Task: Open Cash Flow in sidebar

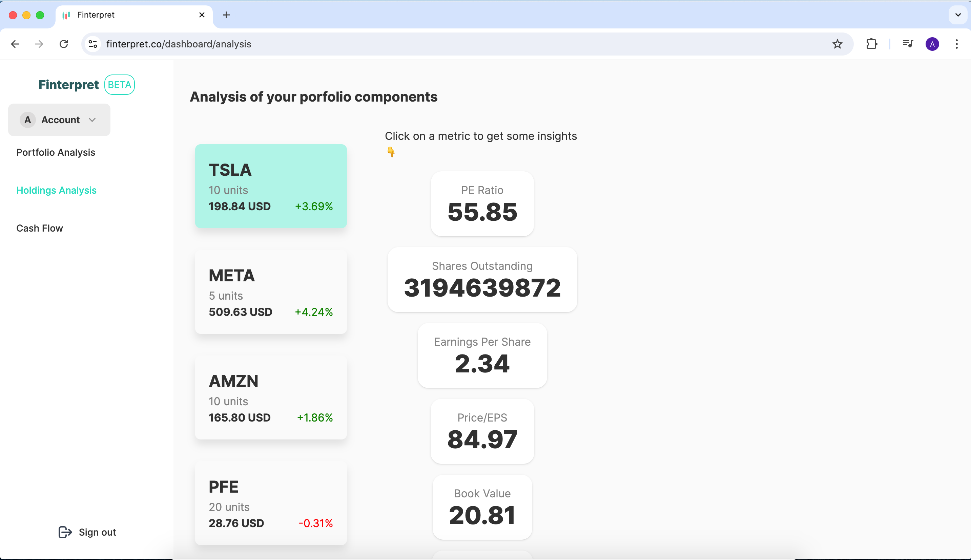Action: click(x=39, y=228)
